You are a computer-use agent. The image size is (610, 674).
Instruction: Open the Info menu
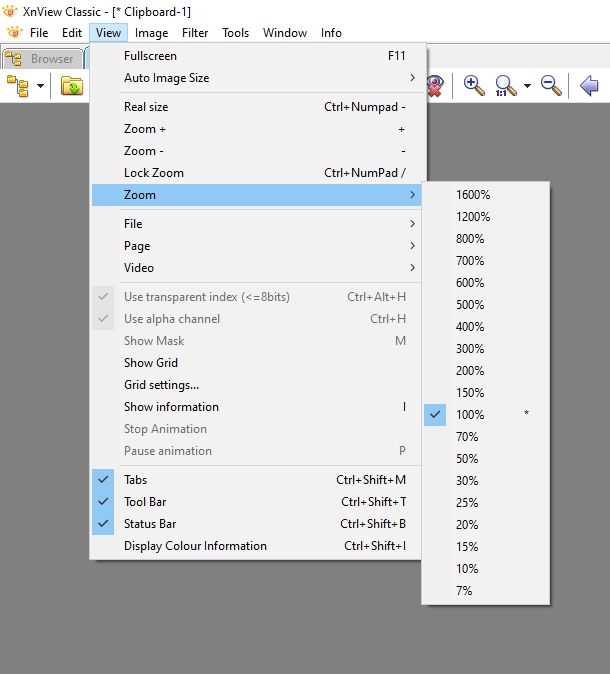point(331,33)
